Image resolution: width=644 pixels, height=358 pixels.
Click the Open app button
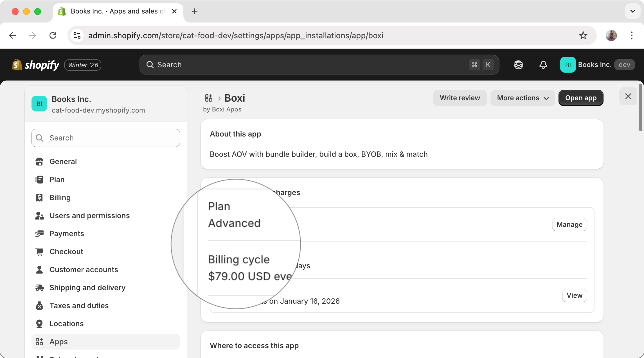pyautogui.click(x=580, y=98)
